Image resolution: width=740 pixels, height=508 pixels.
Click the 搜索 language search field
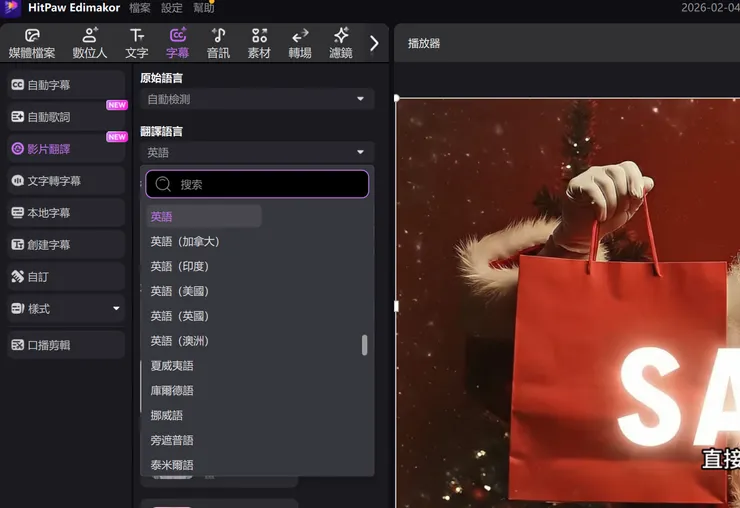(x=257, y=184)
